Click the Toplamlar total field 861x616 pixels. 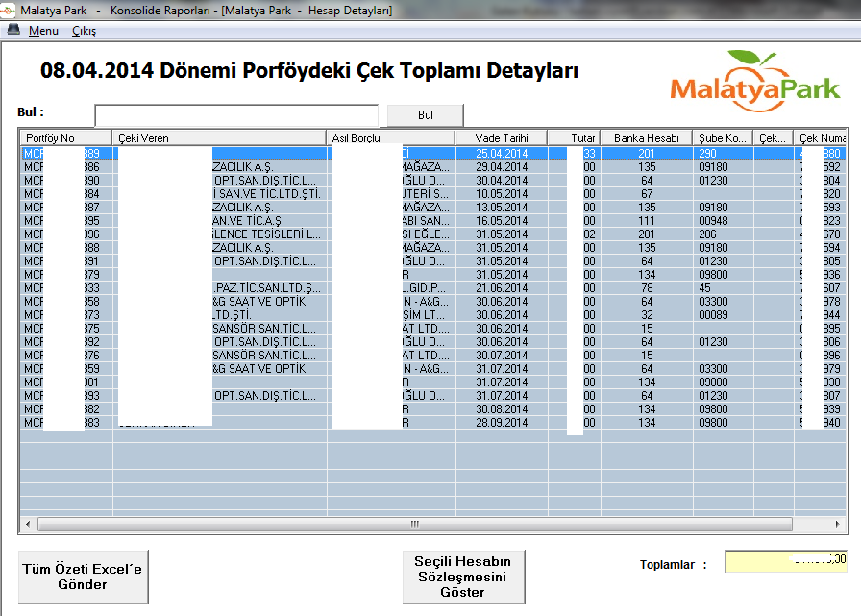click(x=786, y=561)
